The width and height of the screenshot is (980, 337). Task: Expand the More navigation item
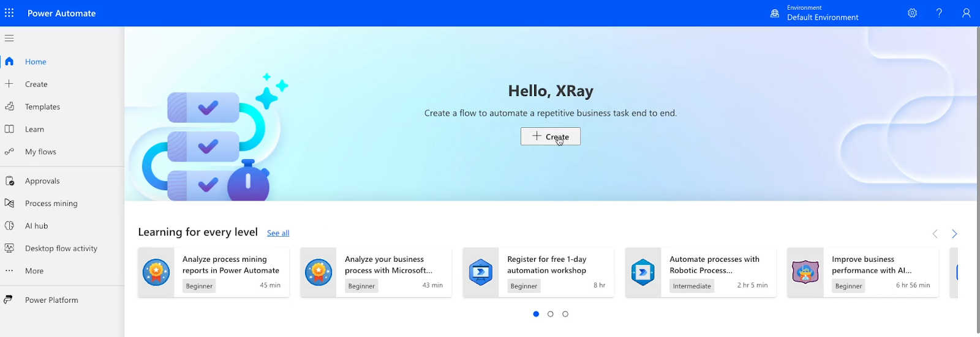[34, 271]
